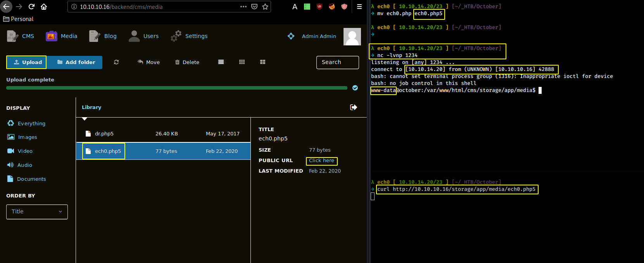Open the browser hamburger menu
The height and width of the screenshot is (263, 644).
pos(359,7)
